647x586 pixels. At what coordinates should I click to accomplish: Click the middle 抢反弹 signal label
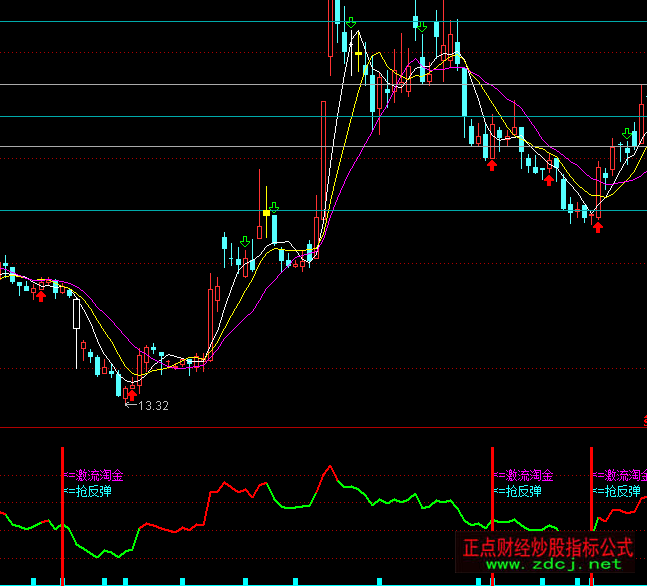tap(518, 491)
